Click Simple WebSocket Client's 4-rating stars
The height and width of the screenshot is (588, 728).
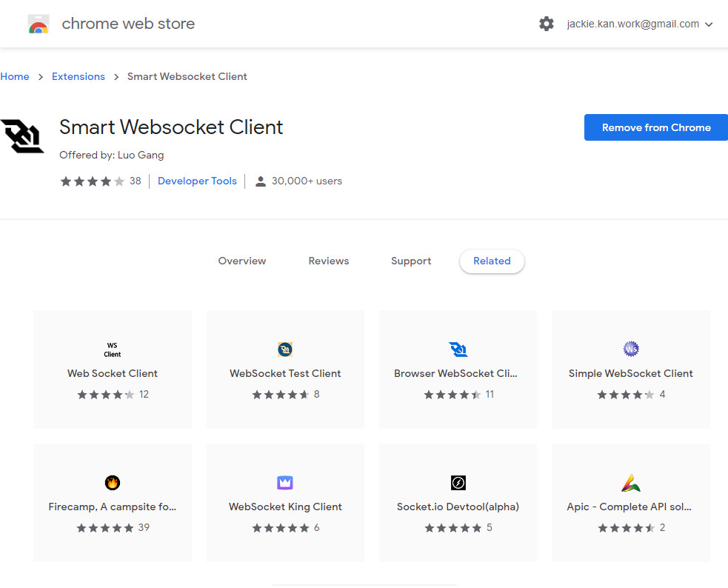click(x=626, y=395)
